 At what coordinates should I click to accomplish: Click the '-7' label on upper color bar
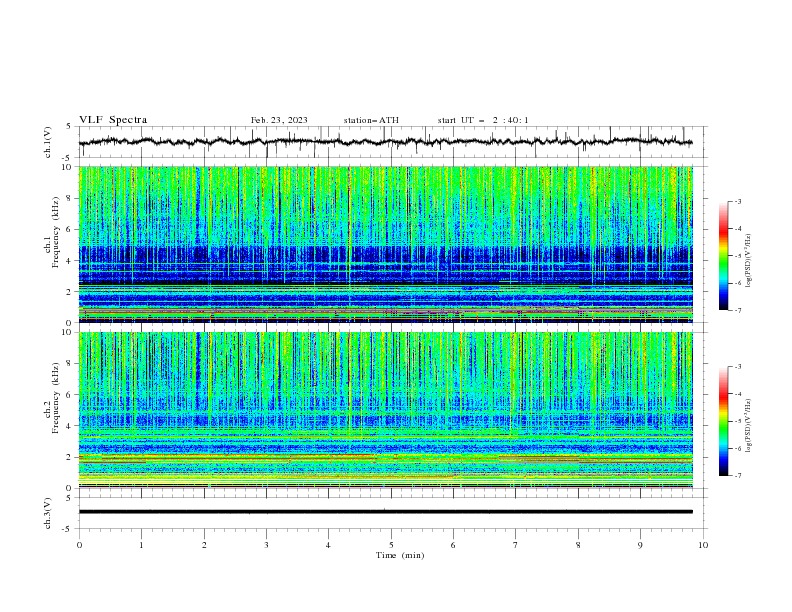[738, 310]
